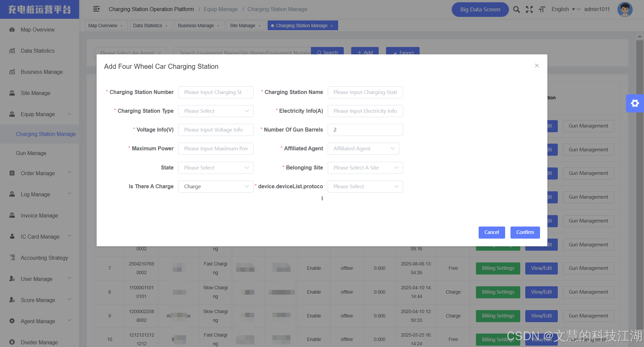
Task: Close the Add Four Wheel Car dialog
Action: 537,66
